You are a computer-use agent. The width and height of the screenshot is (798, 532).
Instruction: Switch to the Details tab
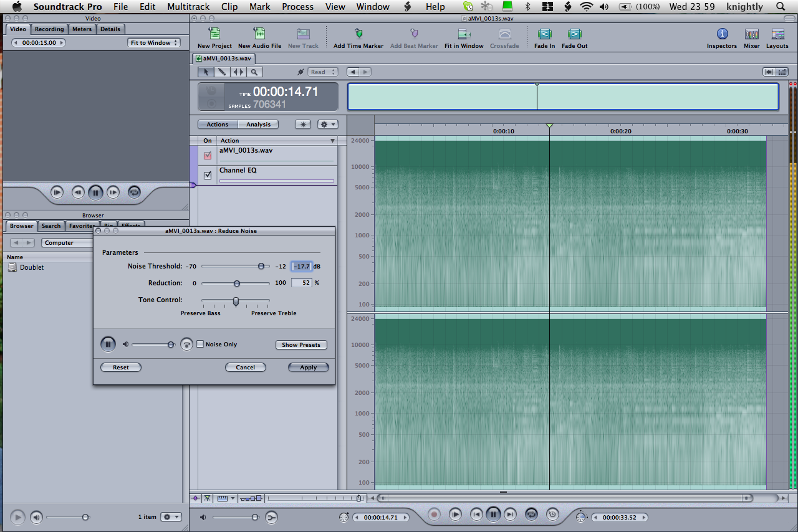pos(110,29)
